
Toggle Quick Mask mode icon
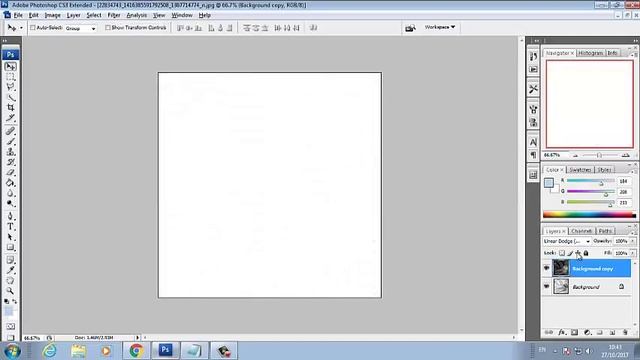[x=11, y=327]
